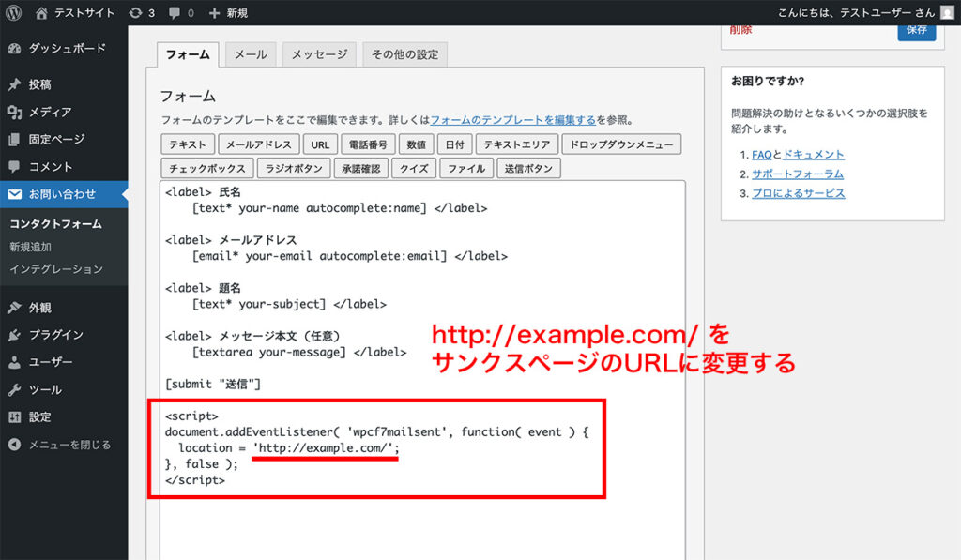The height and width of the screenshot is (560, 961).
Task: Insert メールアドレス form tag
Action: [259, 144]
